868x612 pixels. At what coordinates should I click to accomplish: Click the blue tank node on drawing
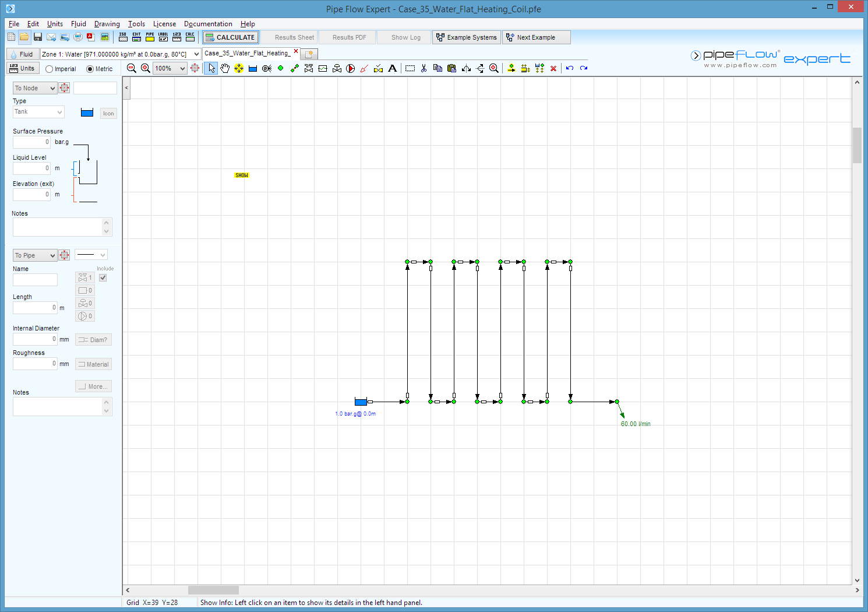(x=361, y=402)
